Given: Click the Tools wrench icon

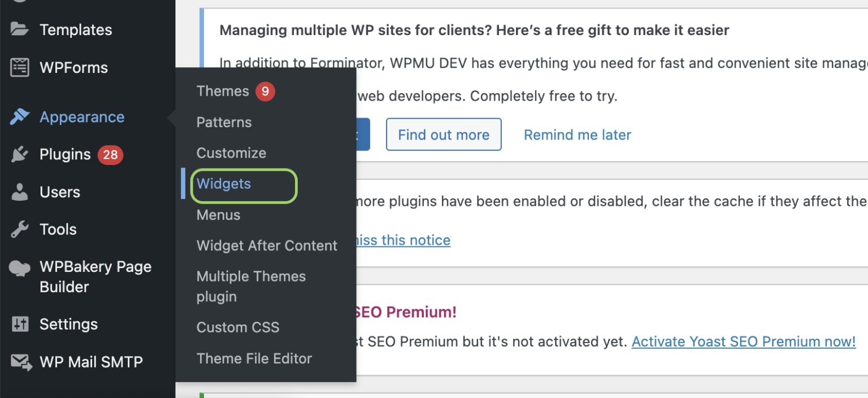Looking at the screenshot, I should (x=19, y=229).
